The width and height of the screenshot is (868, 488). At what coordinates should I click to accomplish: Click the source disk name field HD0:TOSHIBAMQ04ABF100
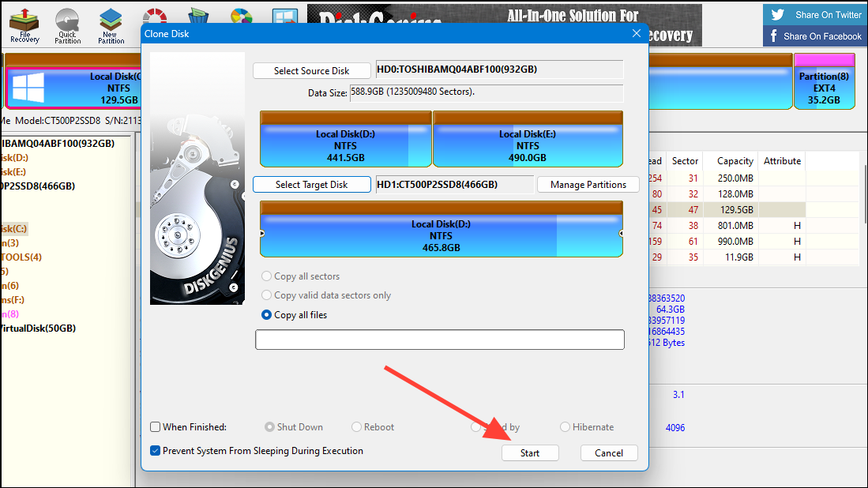tap(499, 69)
